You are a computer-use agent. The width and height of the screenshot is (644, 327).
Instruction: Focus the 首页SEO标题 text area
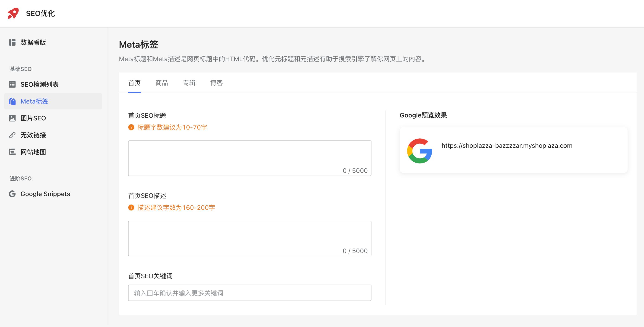[250, 158]
